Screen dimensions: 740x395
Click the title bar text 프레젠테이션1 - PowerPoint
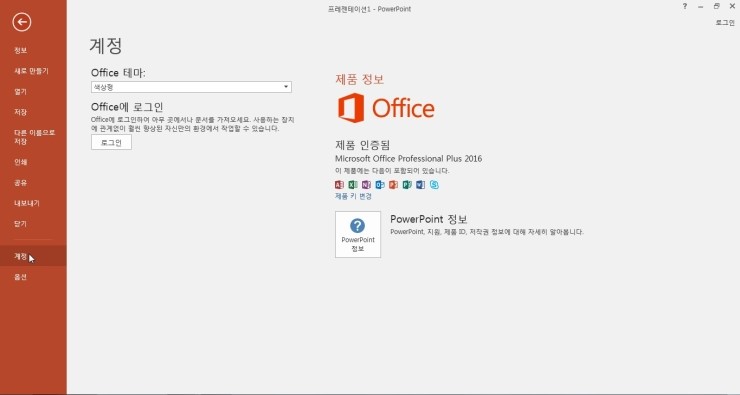coord(370,9)
